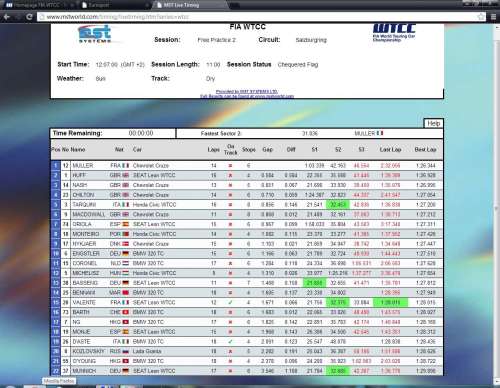Click the Mozilla Firefox tooltip above the taskbar
The image size is (500, 388).
59,381
